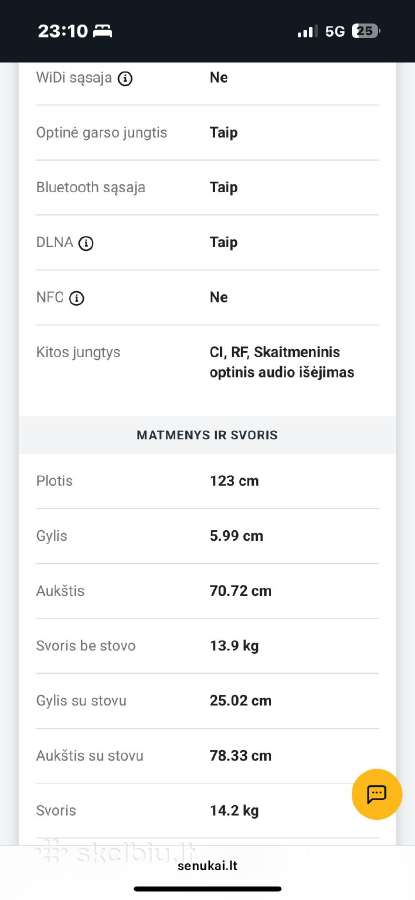Tap the home indicator bar
The image size is (415, 900).
pos(207,889)
